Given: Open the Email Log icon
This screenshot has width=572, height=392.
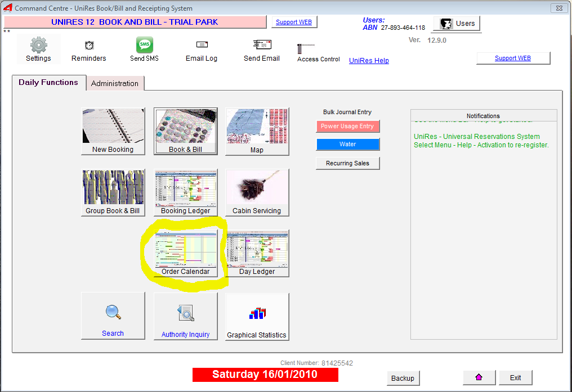Looking at the screenshot, I should coord(202,50).
